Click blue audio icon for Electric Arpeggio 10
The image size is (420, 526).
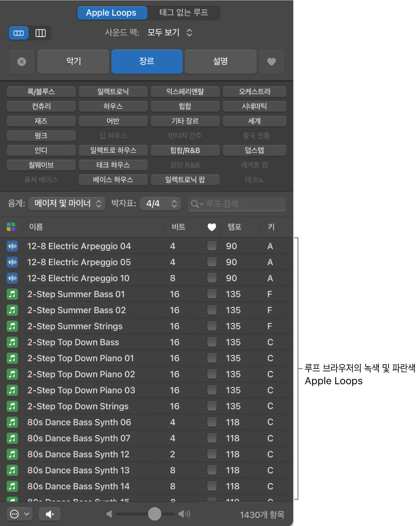coord(12,278)
